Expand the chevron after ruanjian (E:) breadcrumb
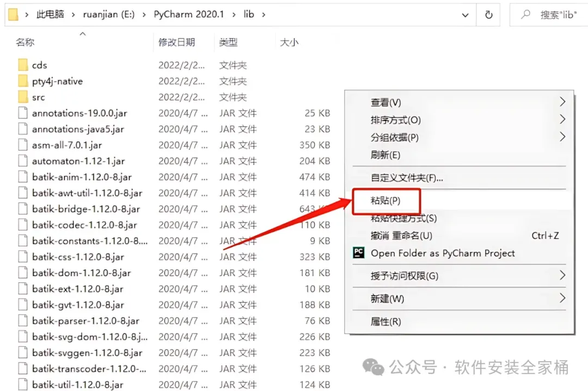 pos(144,15)
